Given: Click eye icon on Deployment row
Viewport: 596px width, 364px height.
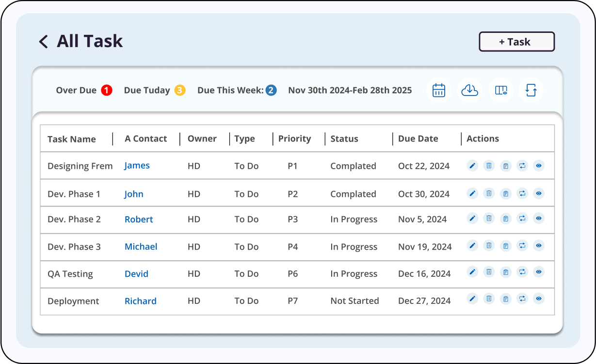Looking at the screenshot, I should [x=538, y=299].
